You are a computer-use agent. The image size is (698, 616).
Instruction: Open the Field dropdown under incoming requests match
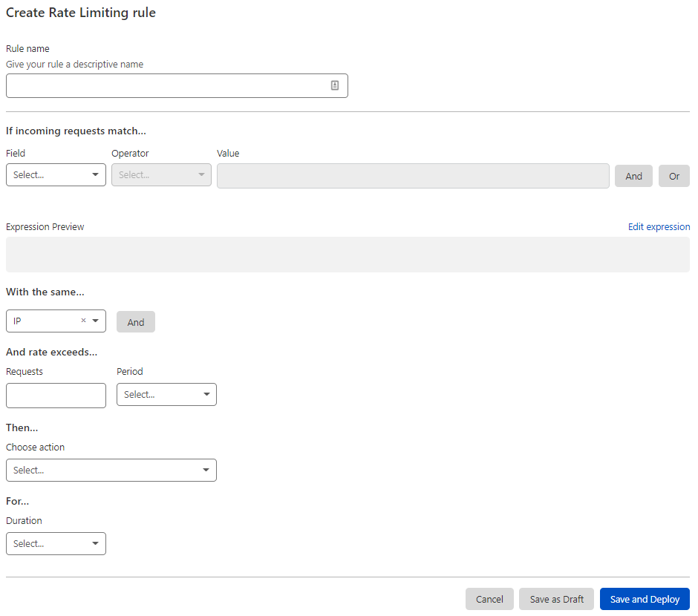point(56,174)
